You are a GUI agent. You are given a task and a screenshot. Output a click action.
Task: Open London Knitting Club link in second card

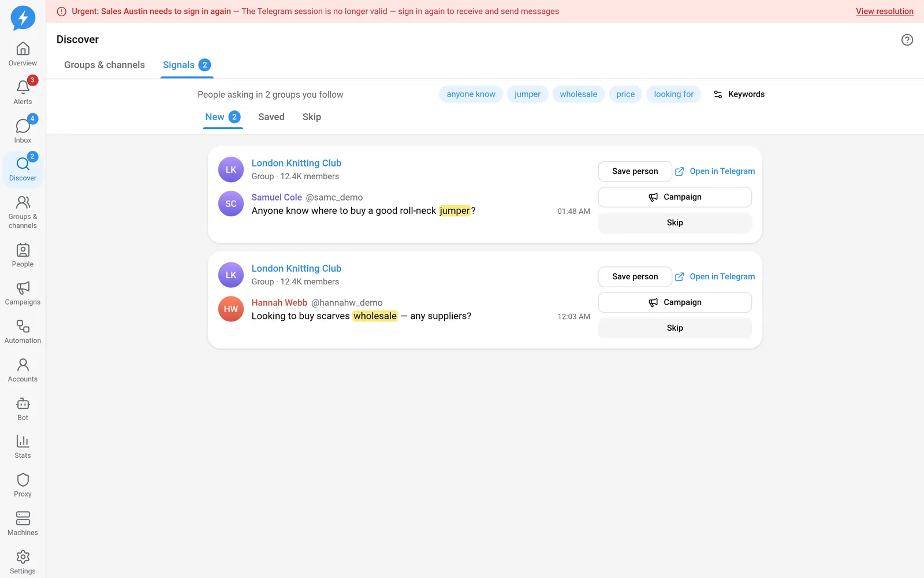(x=296, y=268)
